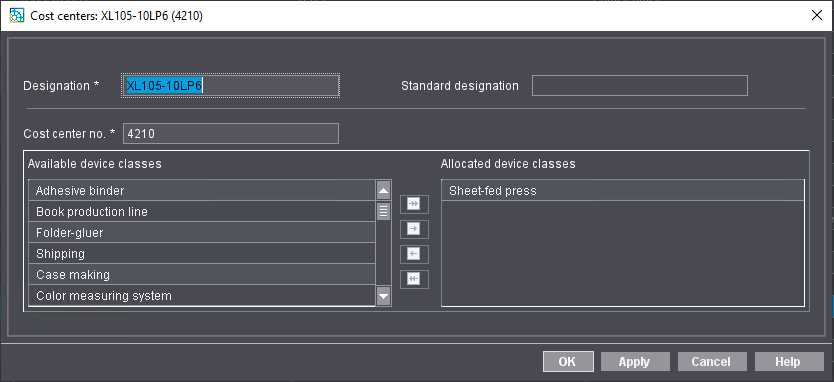Select Book production line device class
This screenshot has width=834, height=382.
pos(202,211)
